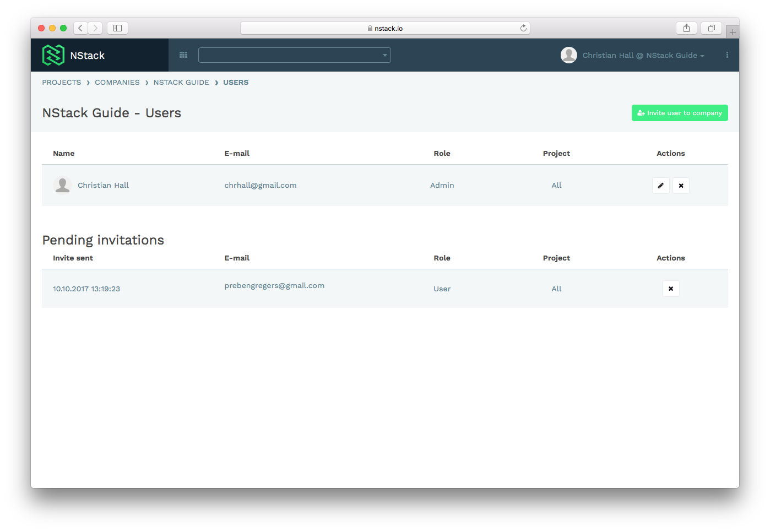Go back with the browser back arrow

click(x=80, y=28)
